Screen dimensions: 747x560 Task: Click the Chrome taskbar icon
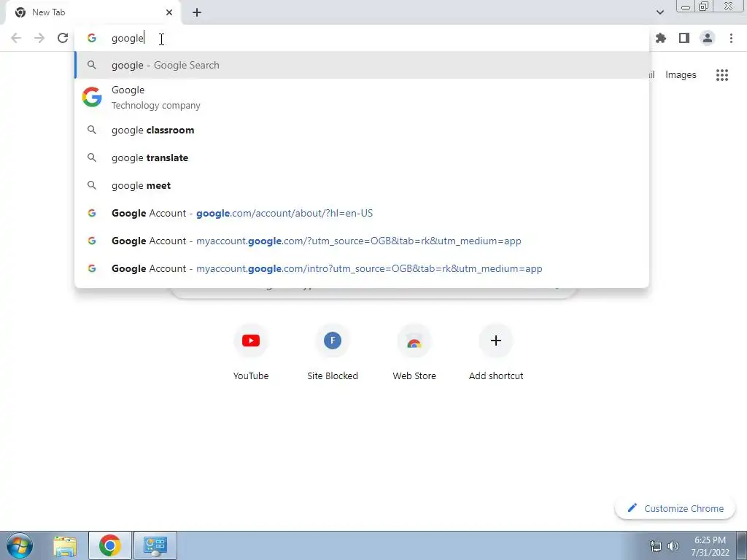pyautogui.click(x=110, y=545)
